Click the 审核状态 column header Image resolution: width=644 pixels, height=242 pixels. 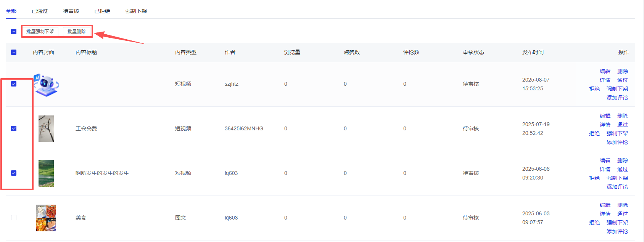click(473, 52)
